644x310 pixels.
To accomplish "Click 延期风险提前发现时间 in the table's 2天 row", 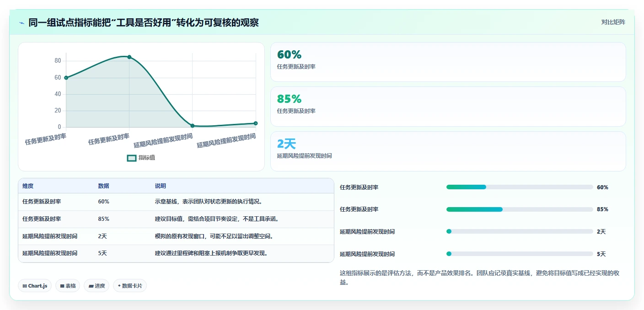I will pos(50,236).
